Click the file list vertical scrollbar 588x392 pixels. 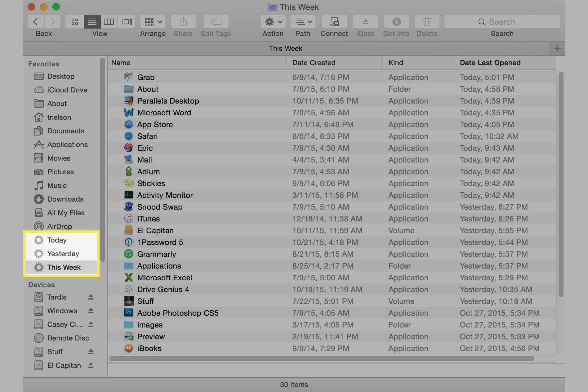point(561,185)
